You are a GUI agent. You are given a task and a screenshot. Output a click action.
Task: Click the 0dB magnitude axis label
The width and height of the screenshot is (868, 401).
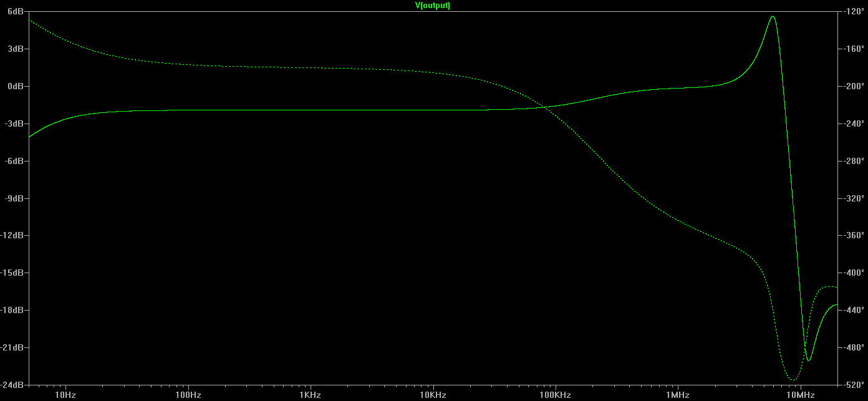tap(17, 86)
